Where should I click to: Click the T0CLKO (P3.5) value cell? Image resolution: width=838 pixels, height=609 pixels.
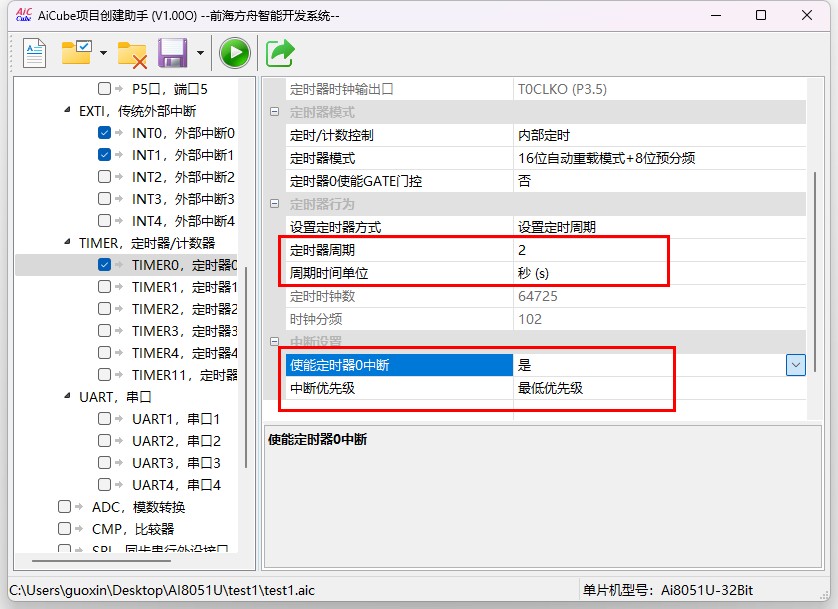[x=659, y=89]
